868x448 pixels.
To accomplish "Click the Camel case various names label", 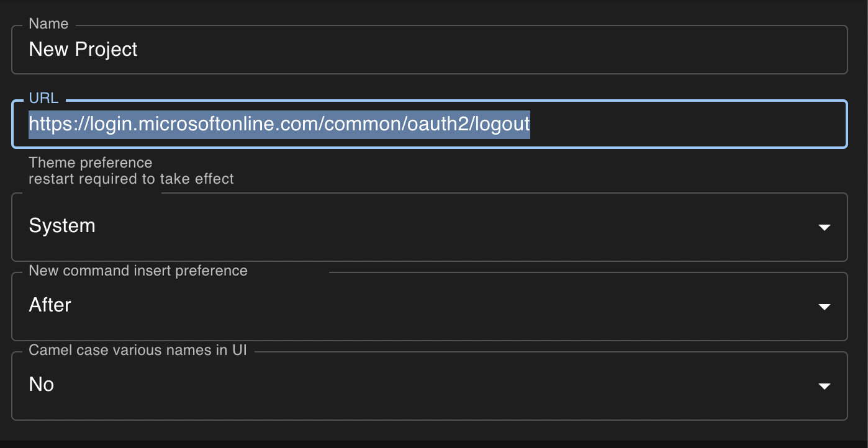I will click(x=138, y=350).
